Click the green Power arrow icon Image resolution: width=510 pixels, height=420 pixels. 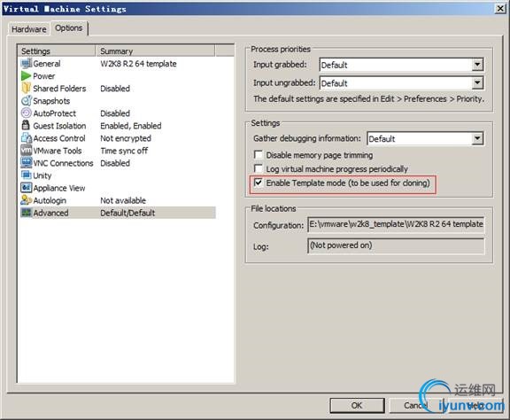[x=27, y=76]
